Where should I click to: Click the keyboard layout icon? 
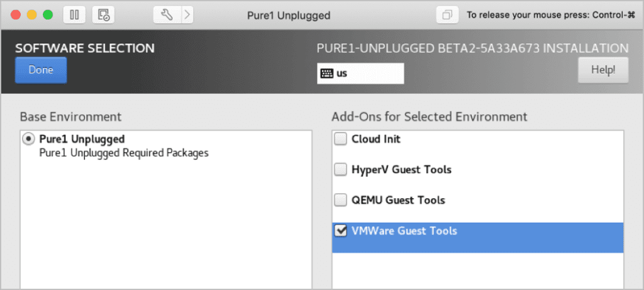[326, 74]
